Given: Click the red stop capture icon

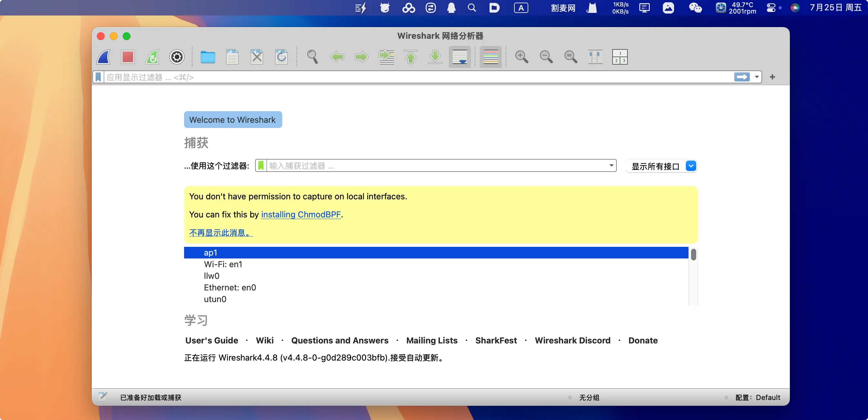Looking at the screenshot, I should click(x=128, y=57).
